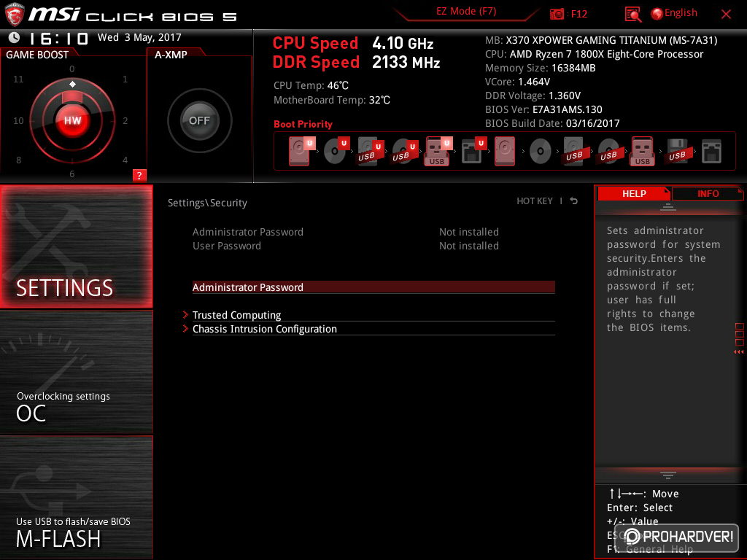Toggle the Game Boost HW knob
Image resolution: width=747 pixels, height=560 pixels.
72,120
